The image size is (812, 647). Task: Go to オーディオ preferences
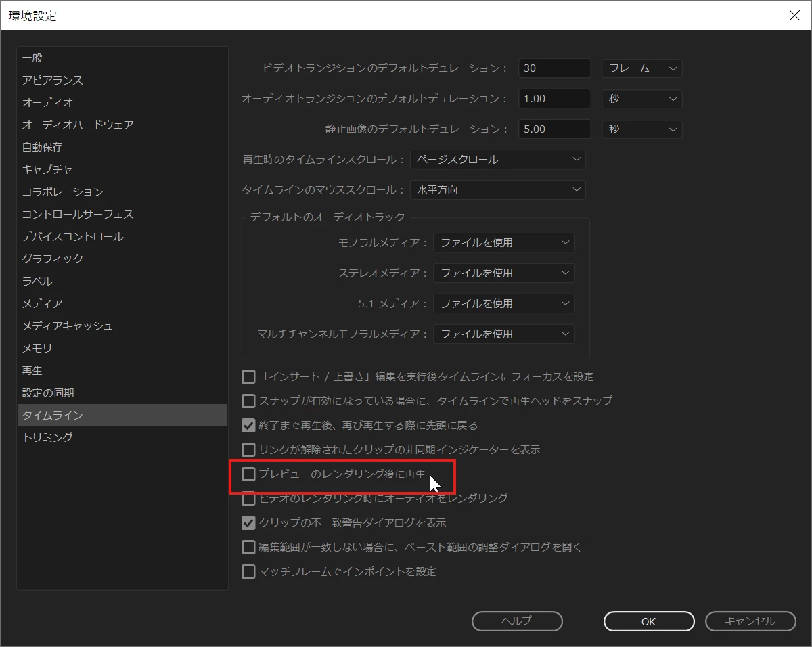tap(122, 103)
